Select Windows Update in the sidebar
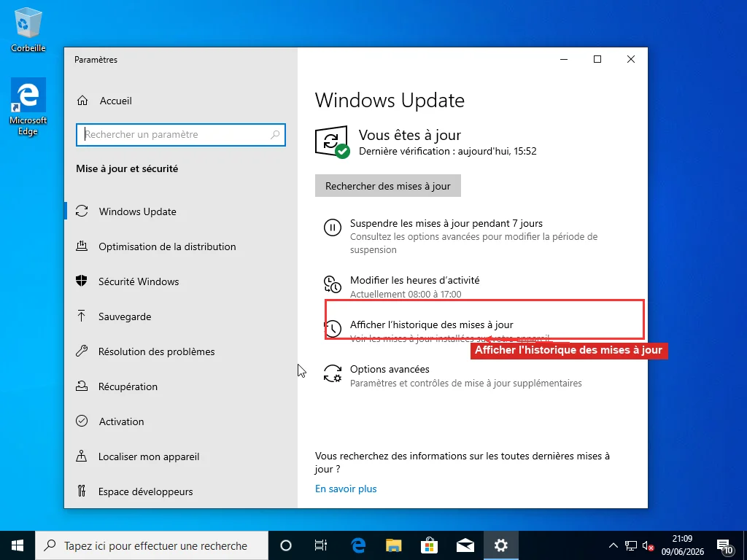 click(181, 211)
